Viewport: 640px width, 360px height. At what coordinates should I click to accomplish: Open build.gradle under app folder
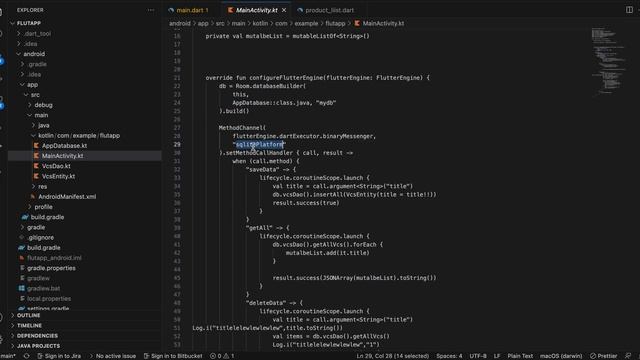[x=47, y=217]
